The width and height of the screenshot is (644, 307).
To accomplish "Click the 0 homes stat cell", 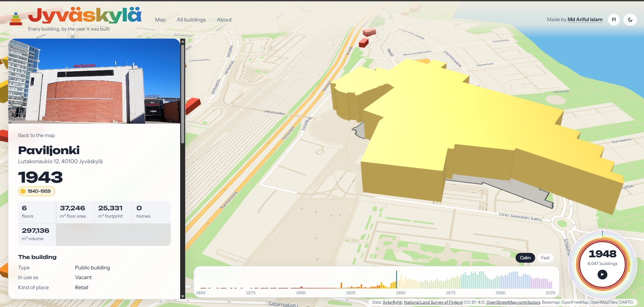I will pyautogui.click(x=152, y=212).
